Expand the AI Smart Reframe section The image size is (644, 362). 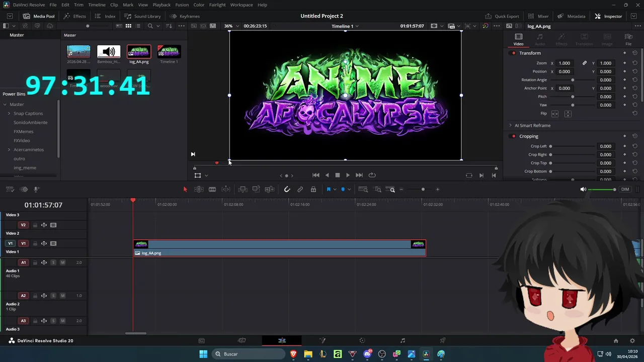pos(510,125)
